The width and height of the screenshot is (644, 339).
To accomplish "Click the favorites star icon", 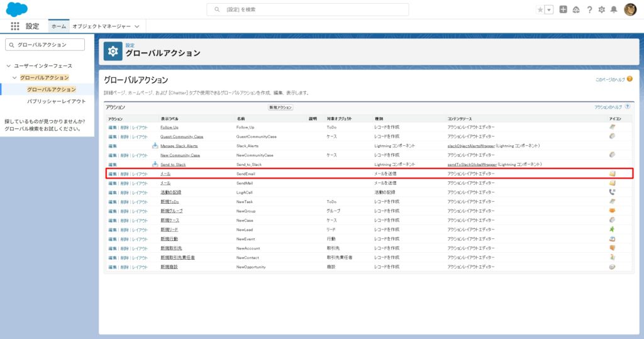I will click(x=540, y=9).
